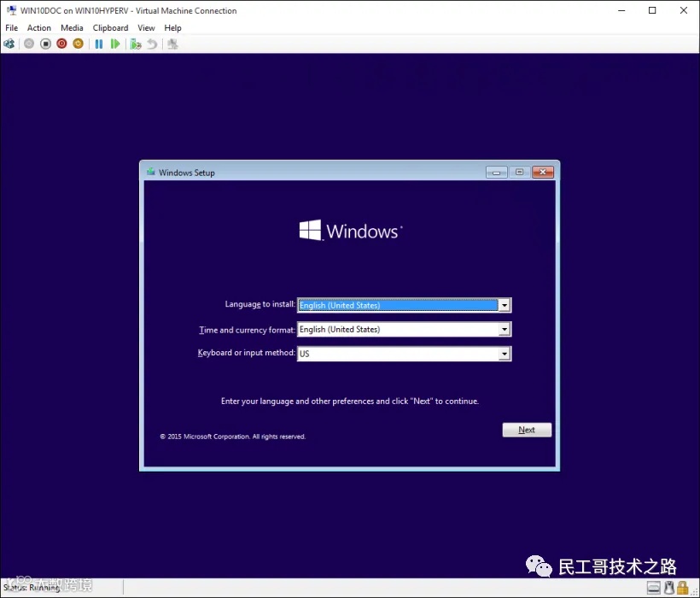Click Next in Windows Setup
The width and height of the screenshot is (700, 598).
point(527,430)
